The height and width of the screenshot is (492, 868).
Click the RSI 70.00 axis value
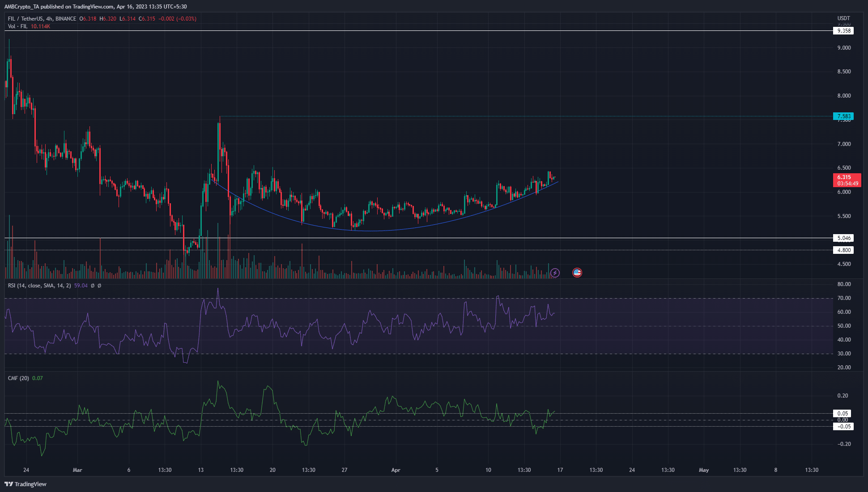click(x=844, y=298)
